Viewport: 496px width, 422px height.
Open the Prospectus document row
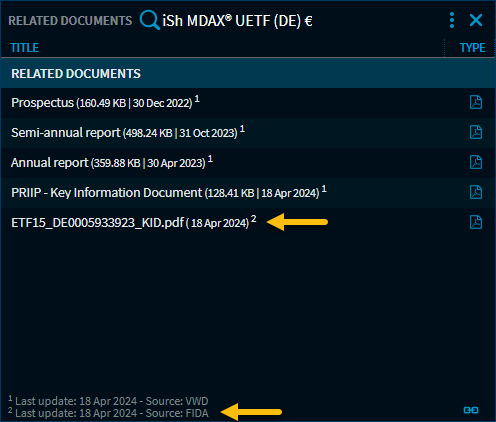click(x=248, y=103)
